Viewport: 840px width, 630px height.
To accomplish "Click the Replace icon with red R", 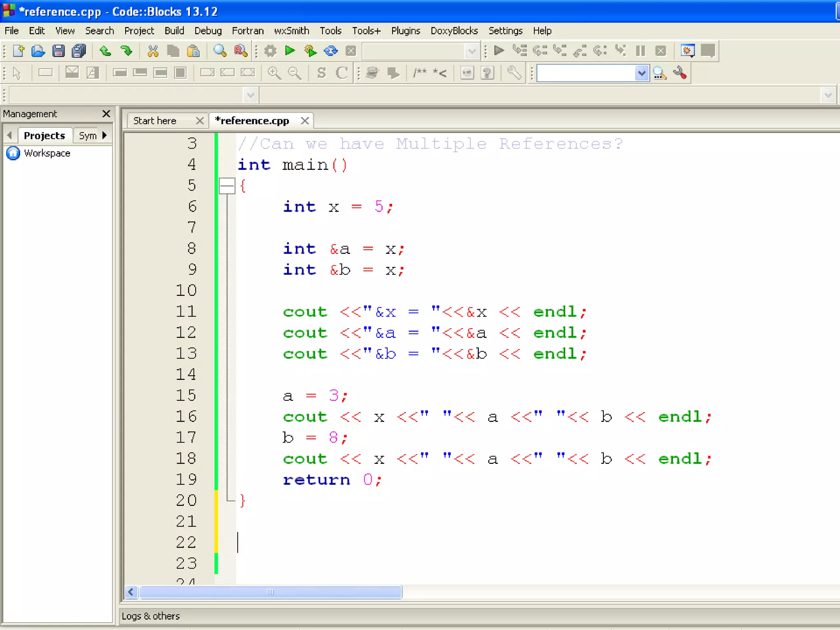I will coord(240,51).
